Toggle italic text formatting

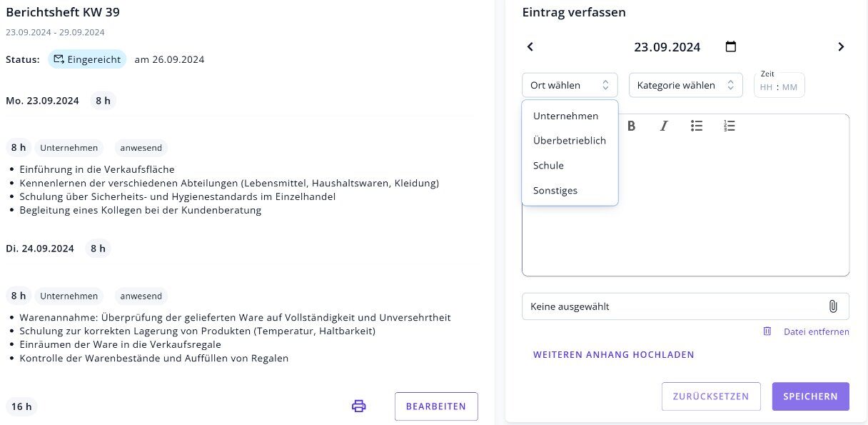pyautogui.click(x=664, y=126)
